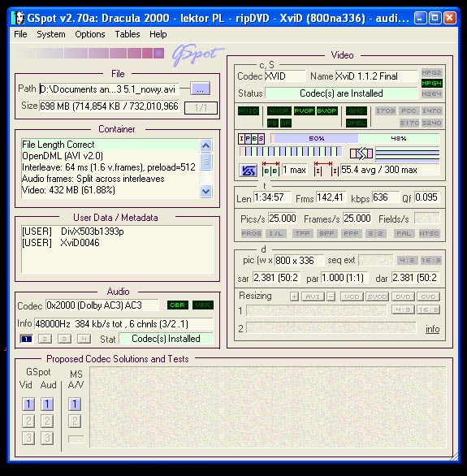Click the MPG2 codec indicator

pyautogui.click(x=431, y=72)
